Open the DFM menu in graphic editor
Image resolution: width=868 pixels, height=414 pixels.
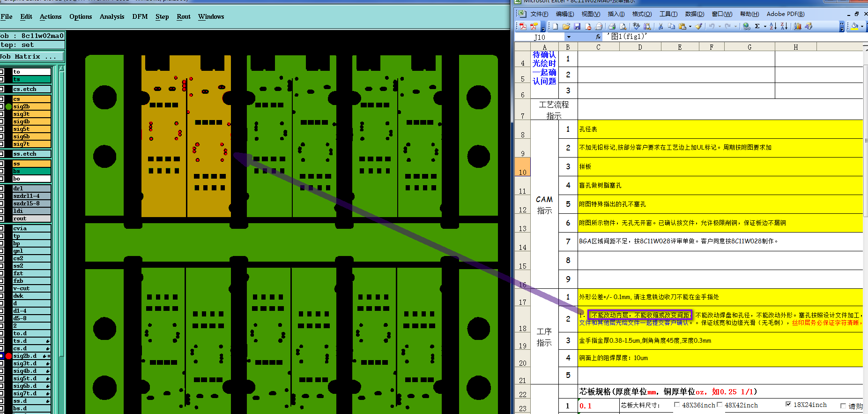click(140, 16)
